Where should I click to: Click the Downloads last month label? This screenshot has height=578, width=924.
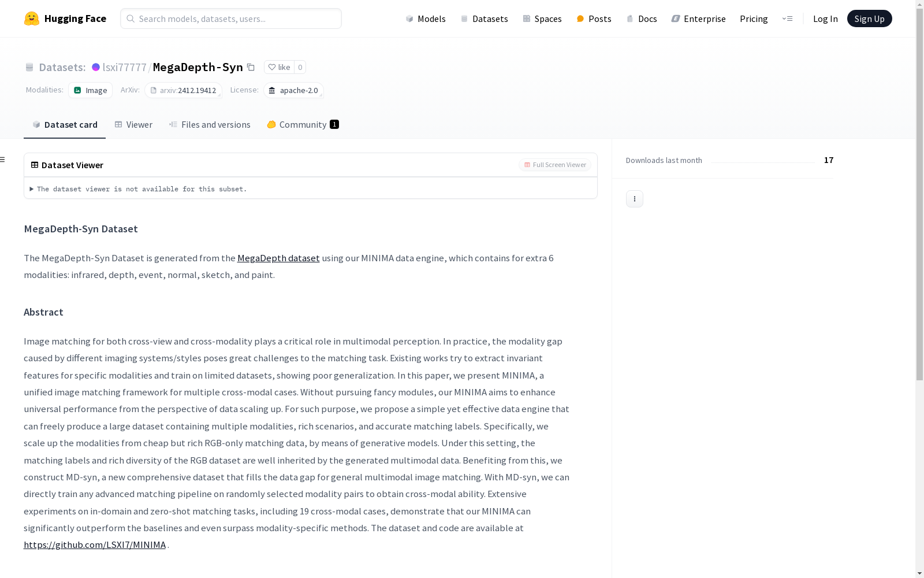(x=664, y=160)
